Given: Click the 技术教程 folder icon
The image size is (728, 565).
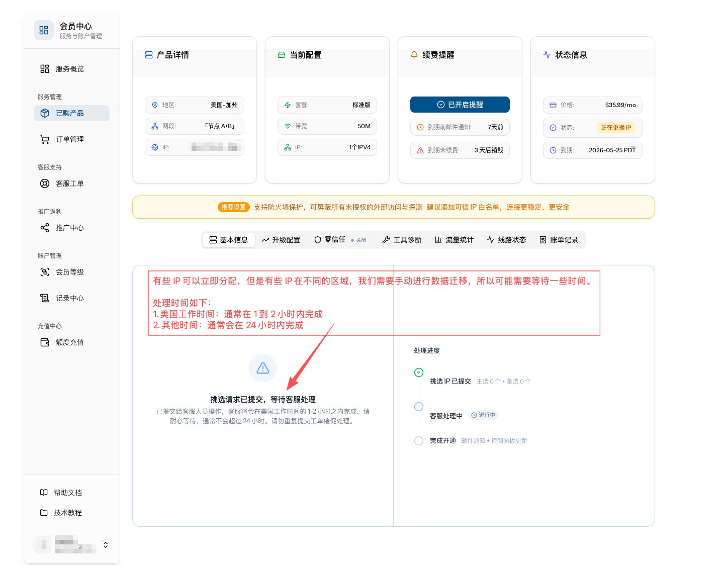Looking at the screenshot, I should tap(44, 513).
